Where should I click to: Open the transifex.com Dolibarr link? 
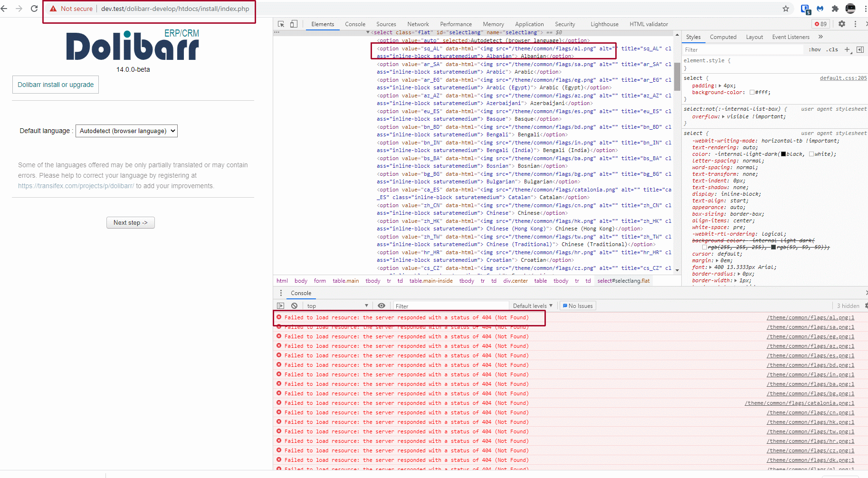76,186
